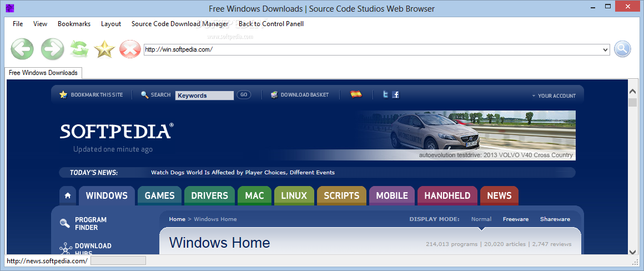This screenshot has width=644, height=271.
Task: Open the SCRIPTS category tab
Action: coord(342,195)
